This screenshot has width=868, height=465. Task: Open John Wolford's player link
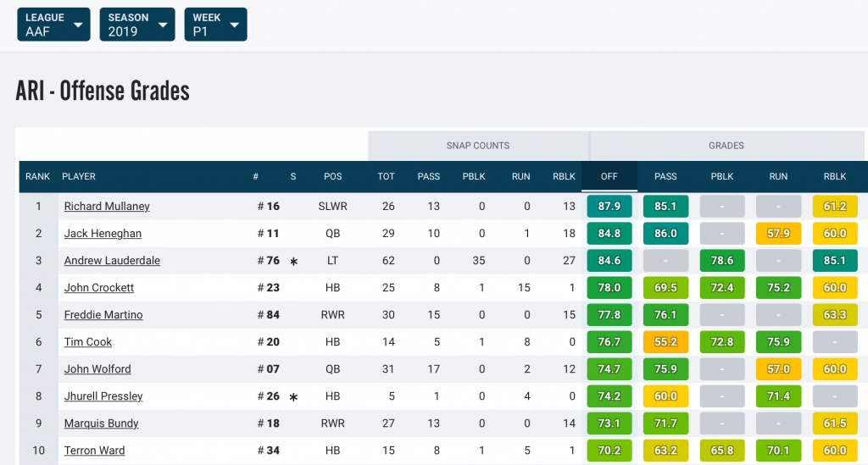click(97, 368)
